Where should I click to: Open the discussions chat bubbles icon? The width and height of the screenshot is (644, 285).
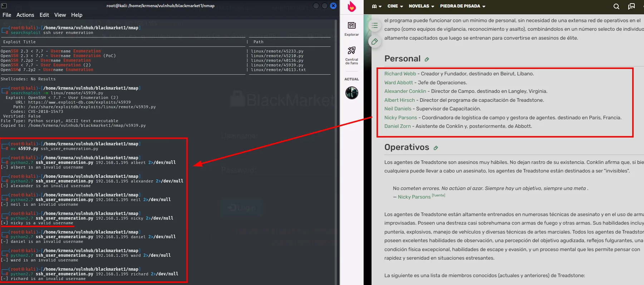(x=631, y=6)
